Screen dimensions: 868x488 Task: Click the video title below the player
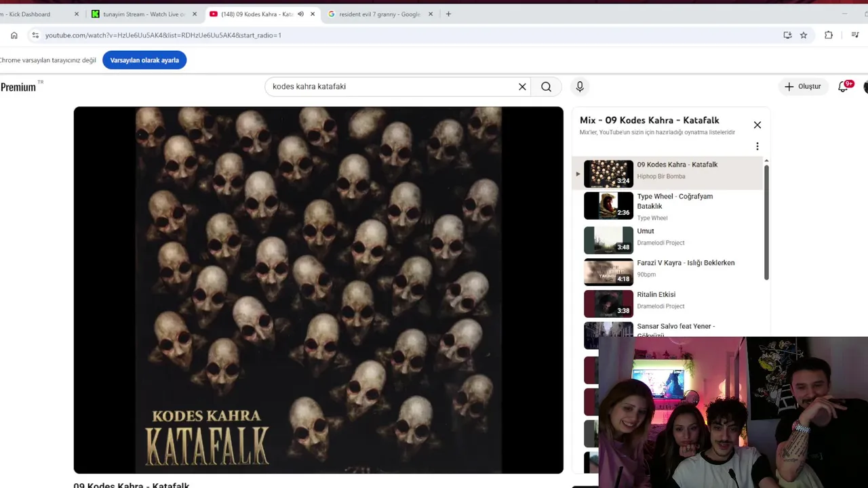[x=132, y=485]
